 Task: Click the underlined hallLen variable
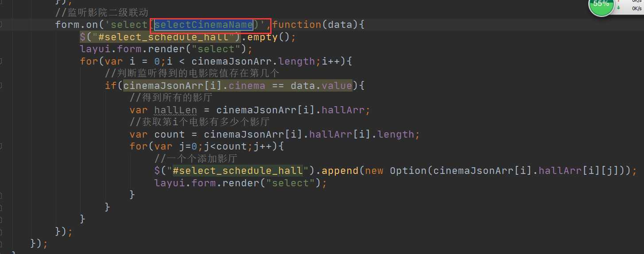point(175,110)
